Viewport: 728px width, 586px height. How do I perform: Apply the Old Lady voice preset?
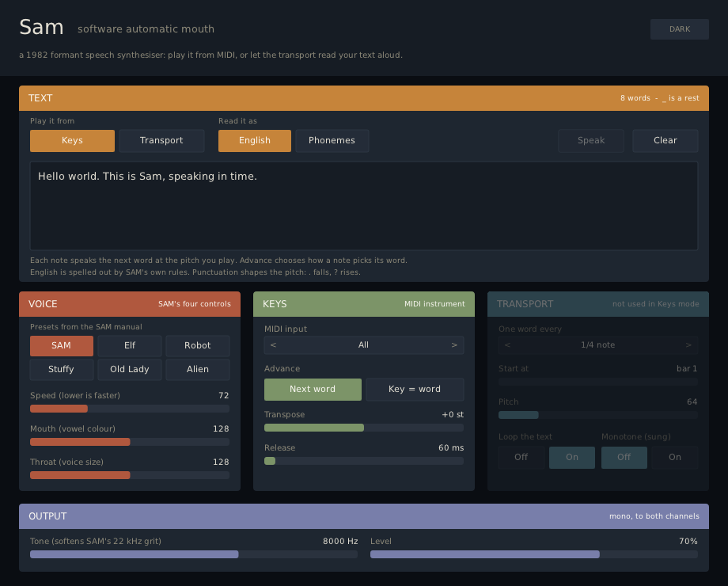(x=130, y=369)
